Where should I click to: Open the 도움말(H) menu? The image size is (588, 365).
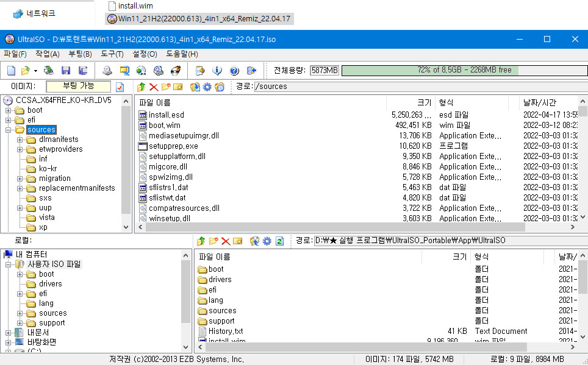pos(182,54)
